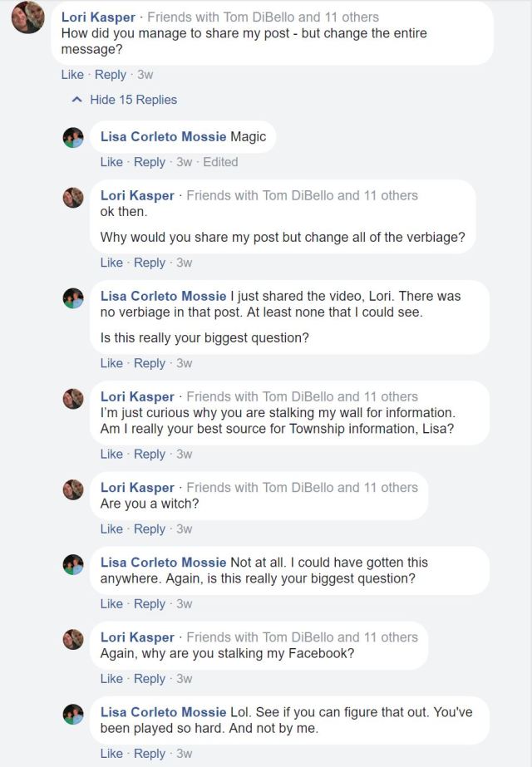Click the 3w timestamp under the top-level comment
The height and width of the screenshot is (767, 532).
[145, 75]
